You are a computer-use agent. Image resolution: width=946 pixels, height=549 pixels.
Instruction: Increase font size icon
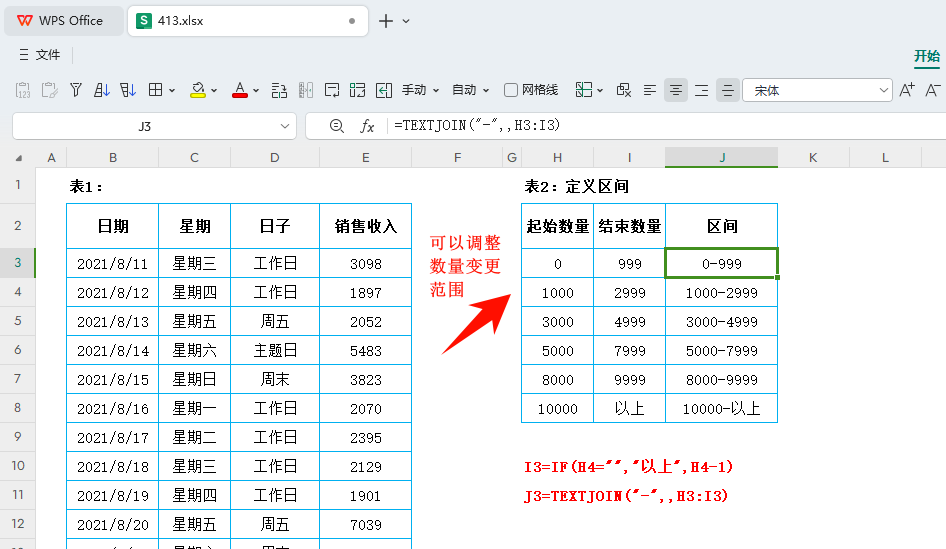[x=907, y=90]
